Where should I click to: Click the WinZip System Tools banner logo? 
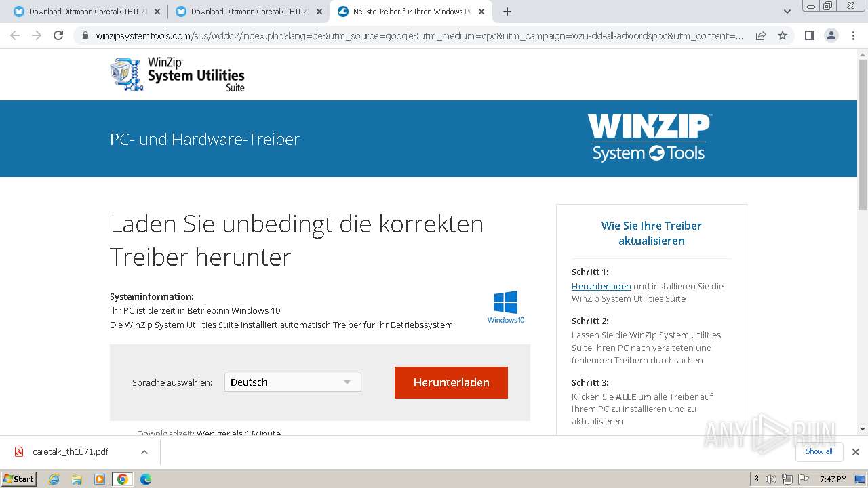[x=649, y=138]
